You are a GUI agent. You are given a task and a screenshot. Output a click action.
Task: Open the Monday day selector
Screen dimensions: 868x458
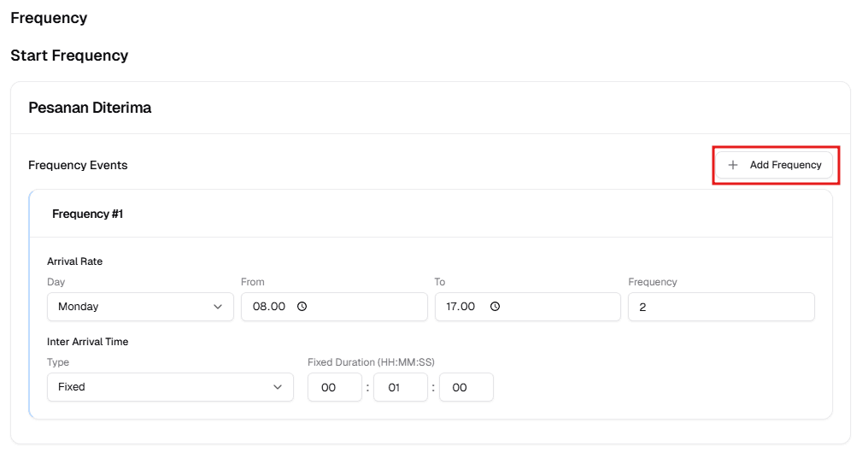coord(128,307)
